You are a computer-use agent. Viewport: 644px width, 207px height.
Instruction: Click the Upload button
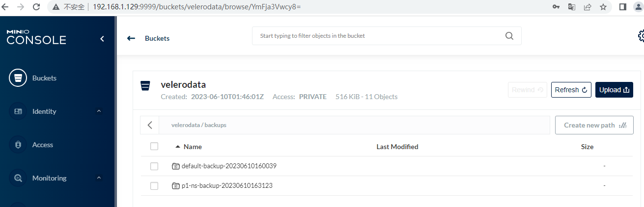[614, 90]
